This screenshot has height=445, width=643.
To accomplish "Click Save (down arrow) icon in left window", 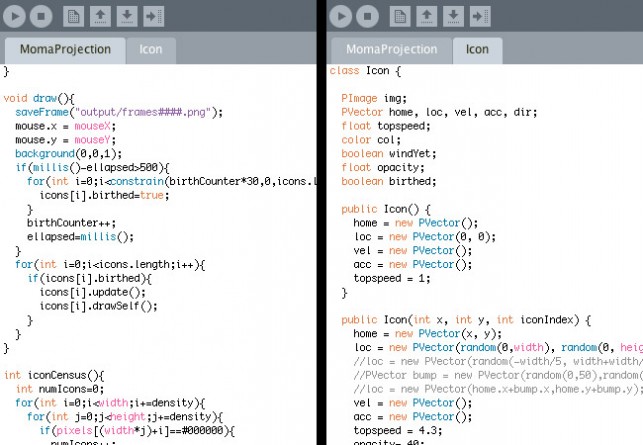I will 127,16.
